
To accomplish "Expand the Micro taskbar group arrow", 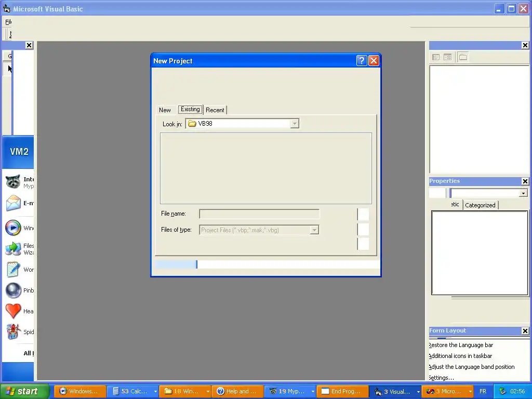I will 470,391.
